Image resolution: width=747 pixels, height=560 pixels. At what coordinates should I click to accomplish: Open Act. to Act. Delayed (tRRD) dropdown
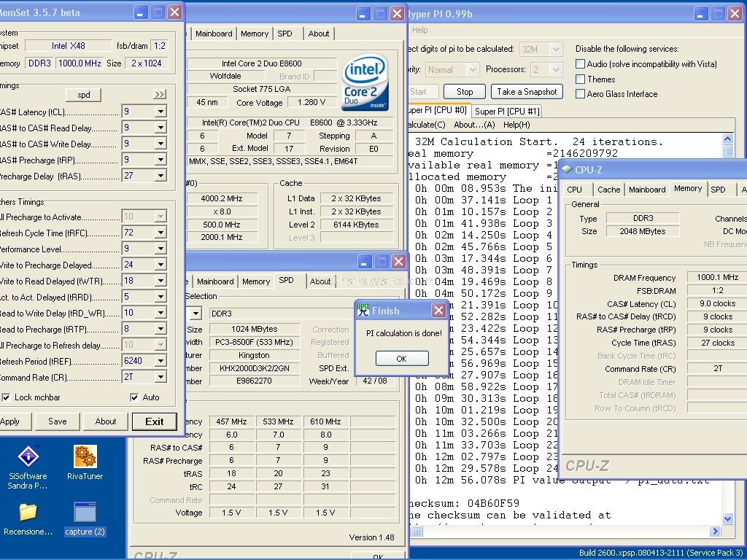[x=160, y=297]
